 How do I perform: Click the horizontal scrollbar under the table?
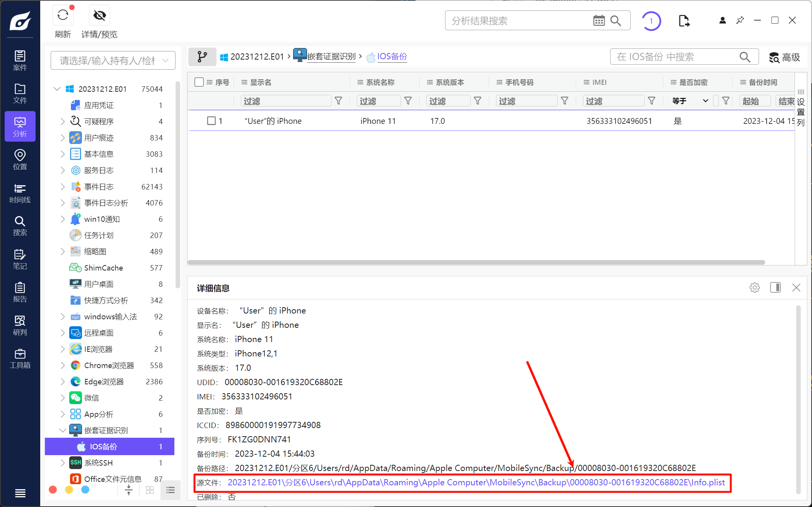tap(476, 262)
